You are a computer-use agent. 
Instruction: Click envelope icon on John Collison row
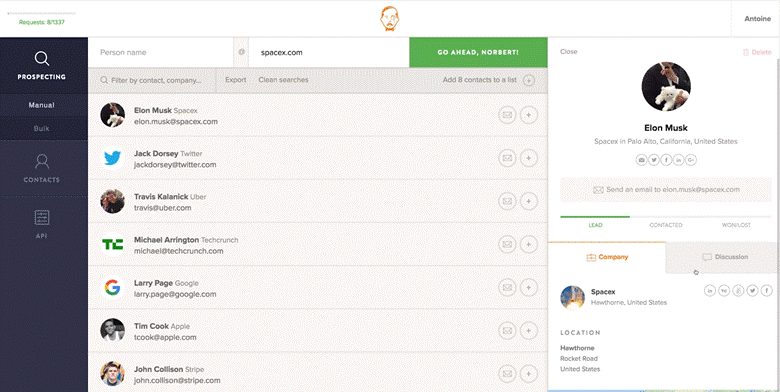click(x=507, y=374)
